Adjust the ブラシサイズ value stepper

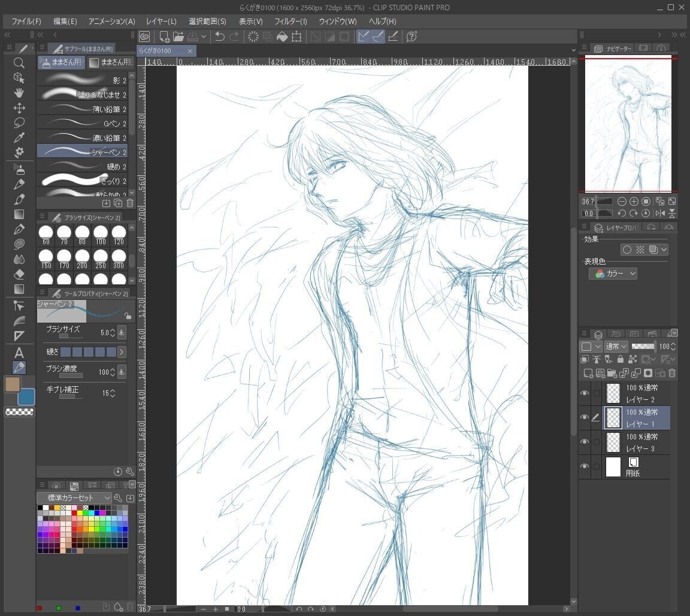pyautogui.click(x=113, y=333)
